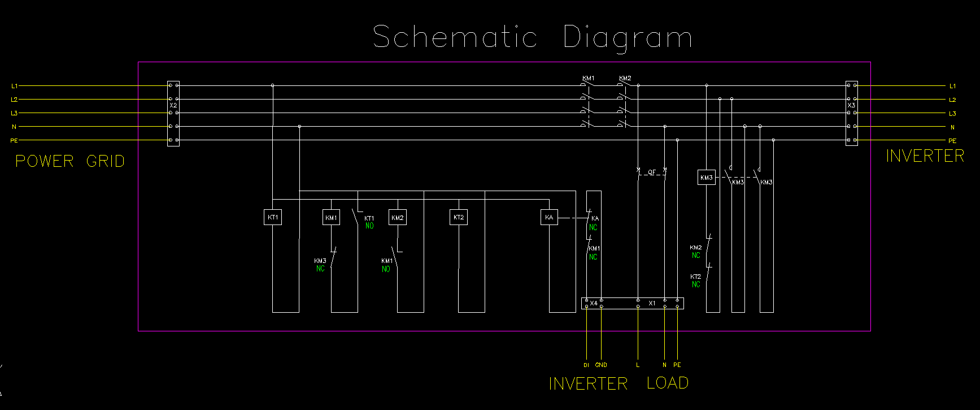Viewport: 980px width, 410px height.
Task: Click the green NC under KM2 contact label
Action: click(696, 256)
